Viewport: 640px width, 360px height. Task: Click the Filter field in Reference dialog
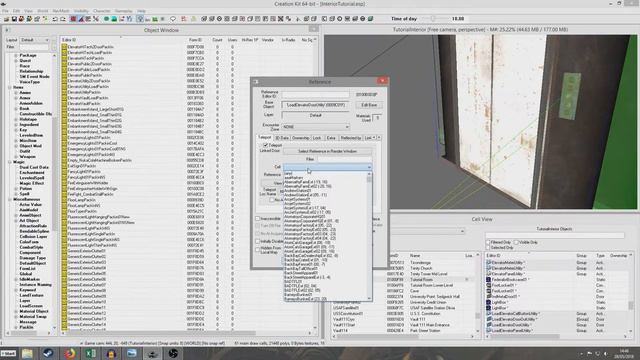[x=344, y=159]
